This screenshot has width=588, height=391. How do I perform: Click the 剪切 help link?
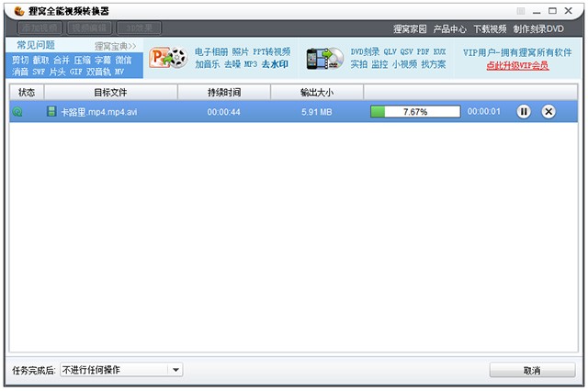[20, 60]
